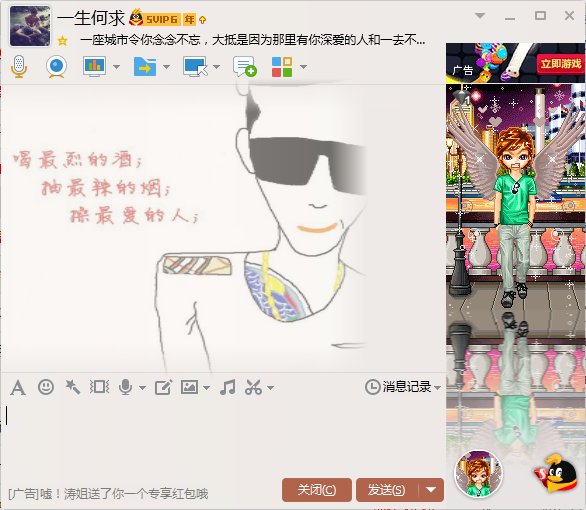This screenshot has width=586, height=510.
Task: Expand the voice message dropdown arrow
Action: pos(142,388)
